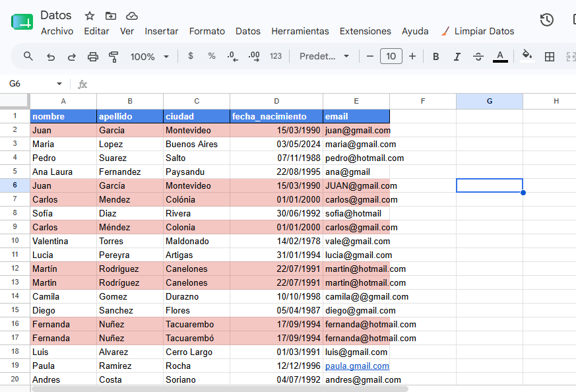Click the select all corner box
The height and width of the screenshot is (392, 576).
pos(15,101)
